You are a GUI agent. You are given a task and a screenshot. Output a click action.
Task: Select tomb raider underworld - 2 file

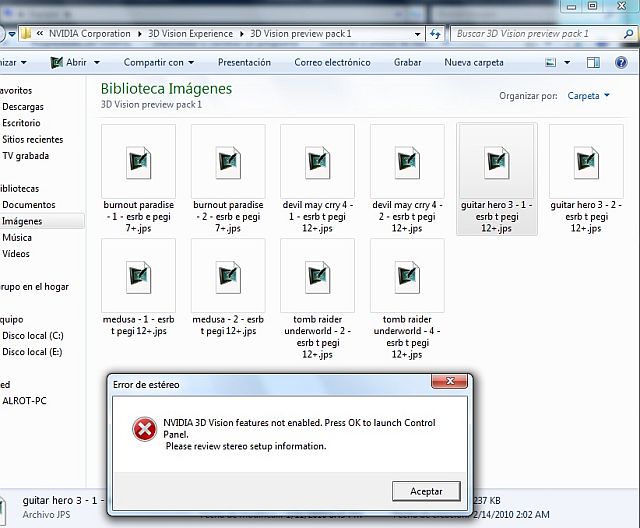[317, 276]
